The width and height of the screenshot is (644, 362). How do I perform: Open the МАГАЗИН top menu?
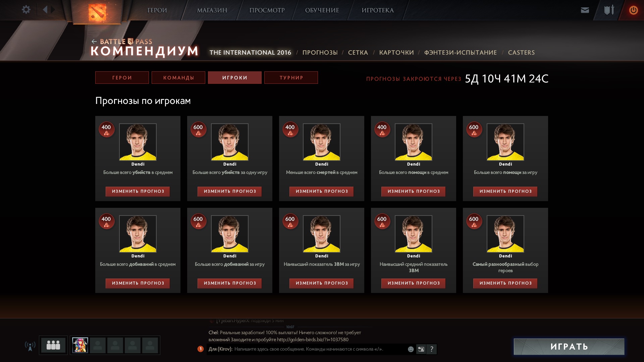click(x=212, y=10)
